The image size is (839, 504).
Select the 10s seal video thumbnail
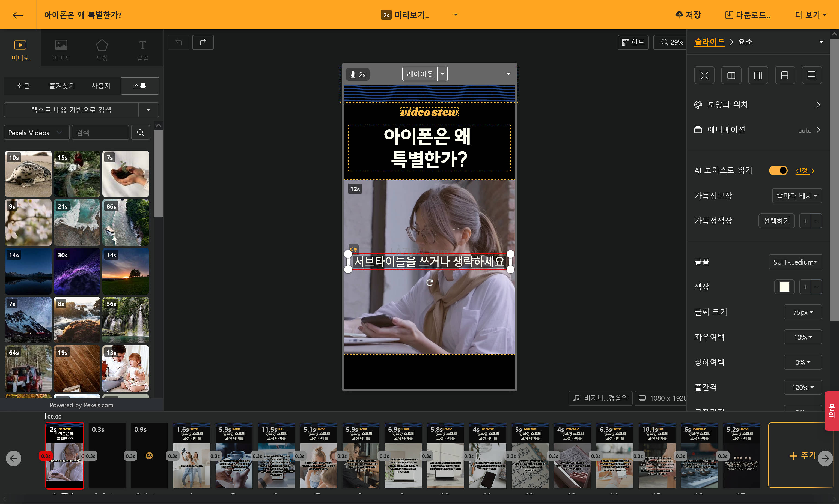[28, 173]
